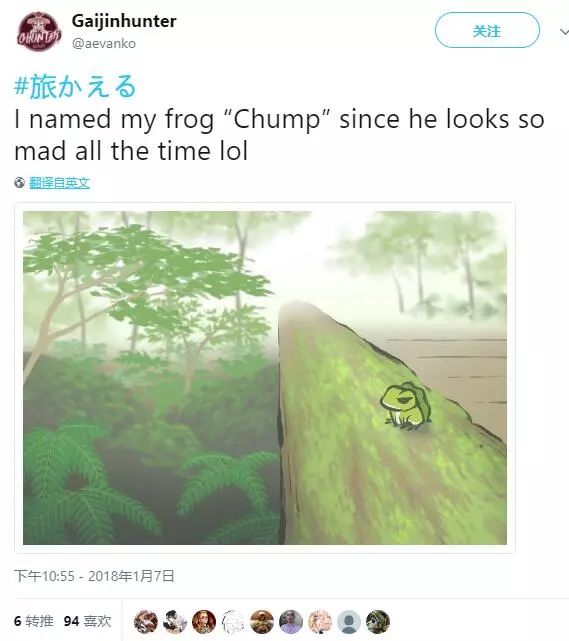The width and height of the screenshot is (569, 641).
Task: Open the Gaijinhunter display name
Action: [124, 21]
